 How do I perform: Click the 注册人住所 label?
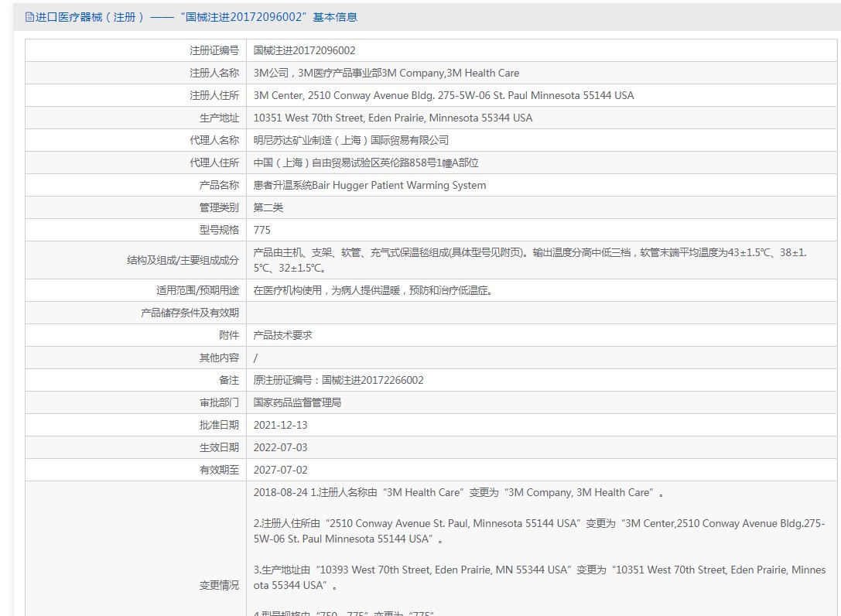click(214, 95)
